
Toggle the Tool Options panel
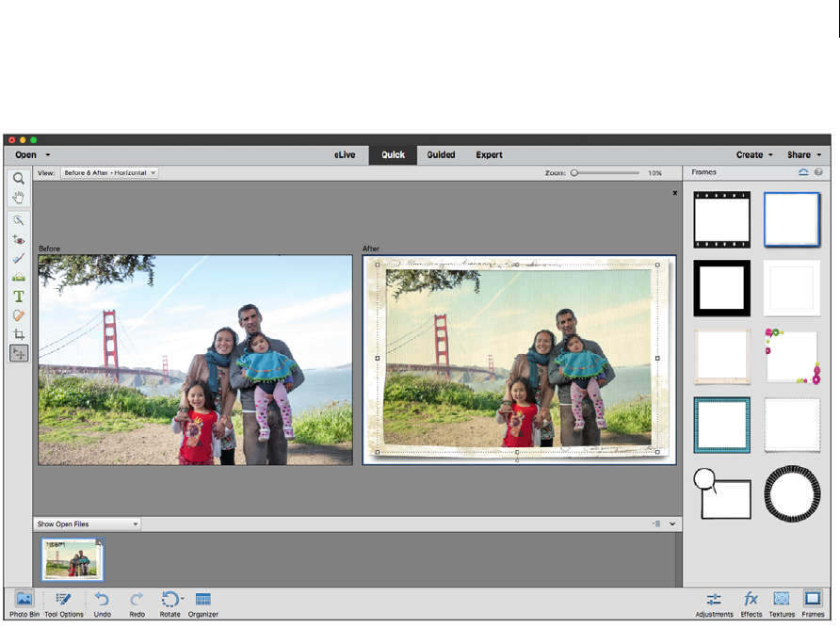point(64,604)
